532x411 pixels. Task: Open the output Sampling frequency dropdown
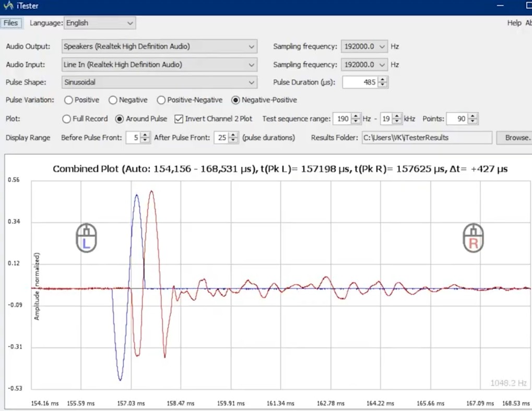click(364, 46)
